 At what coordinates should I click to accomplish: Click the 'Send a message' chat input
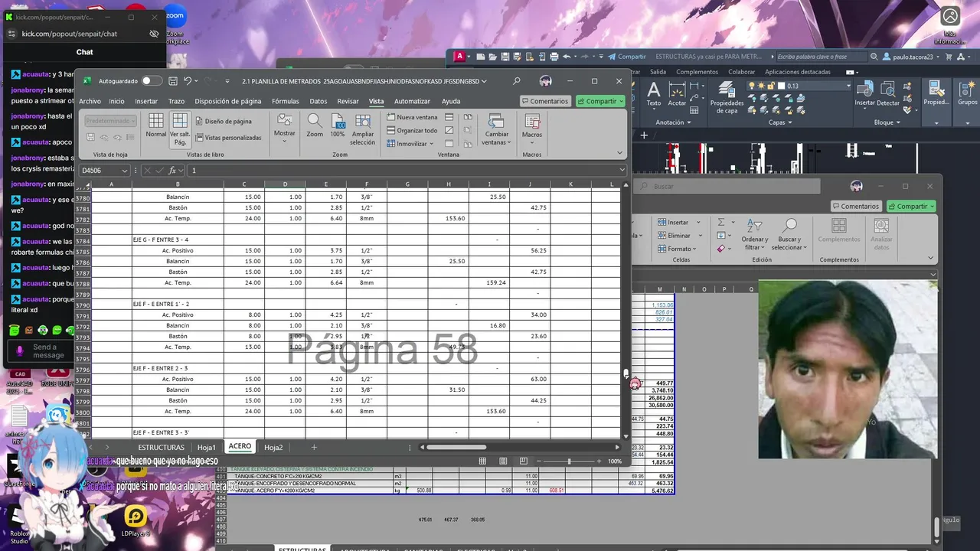tap(48, 351)
